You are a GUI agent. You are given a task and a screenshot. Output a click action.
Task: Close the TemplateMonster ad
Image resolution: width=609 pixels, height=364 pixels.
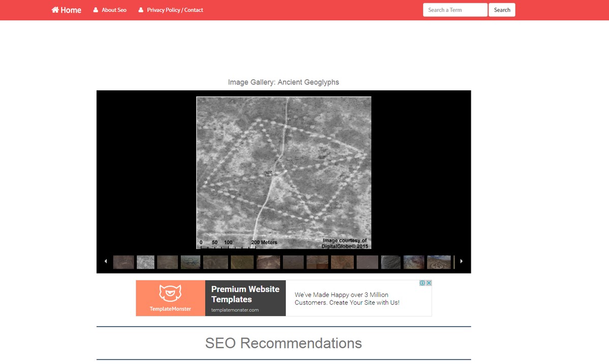click(x=429, y=283)
